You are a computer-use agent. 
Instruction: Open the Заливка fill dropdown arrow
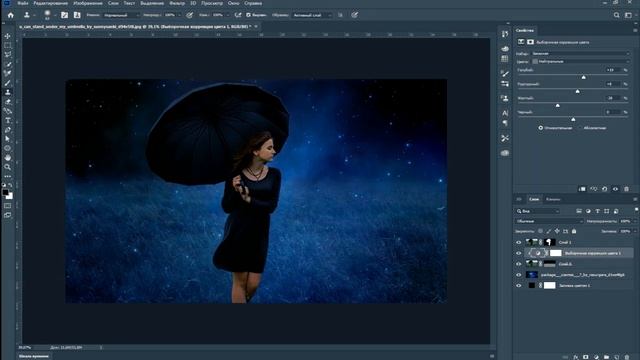pos(634,231)
